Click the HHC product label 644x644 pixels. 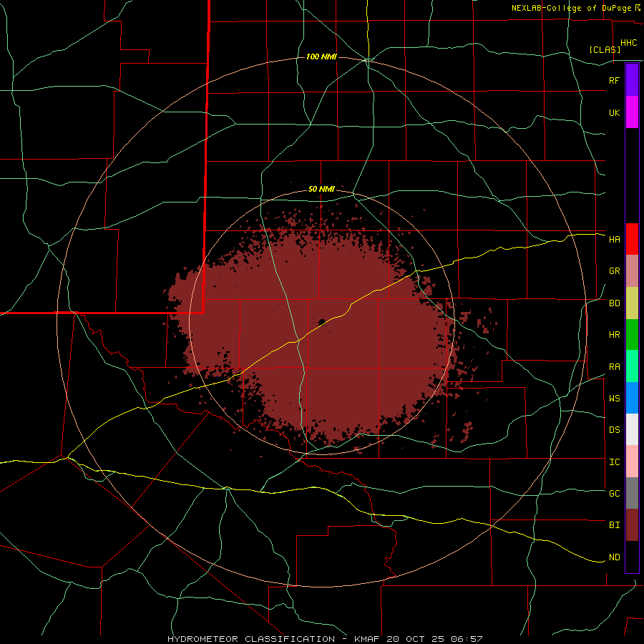pos(628,43)
